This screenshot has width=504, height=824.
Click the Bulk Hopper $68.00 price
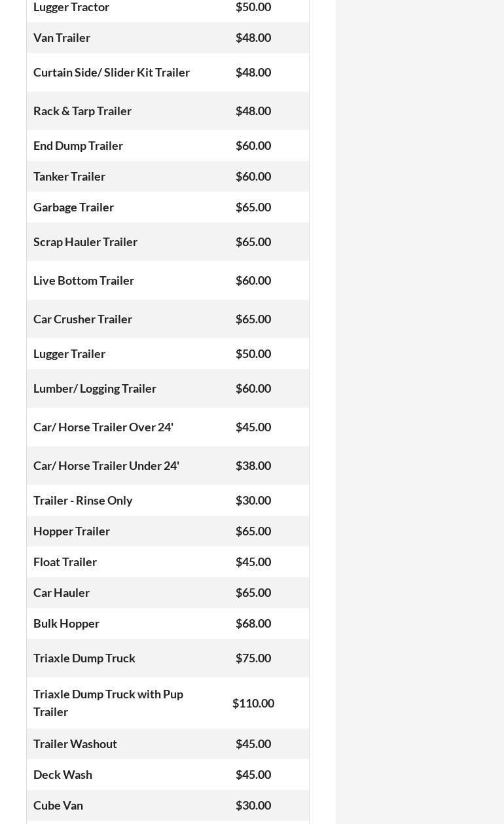point(253,624)
